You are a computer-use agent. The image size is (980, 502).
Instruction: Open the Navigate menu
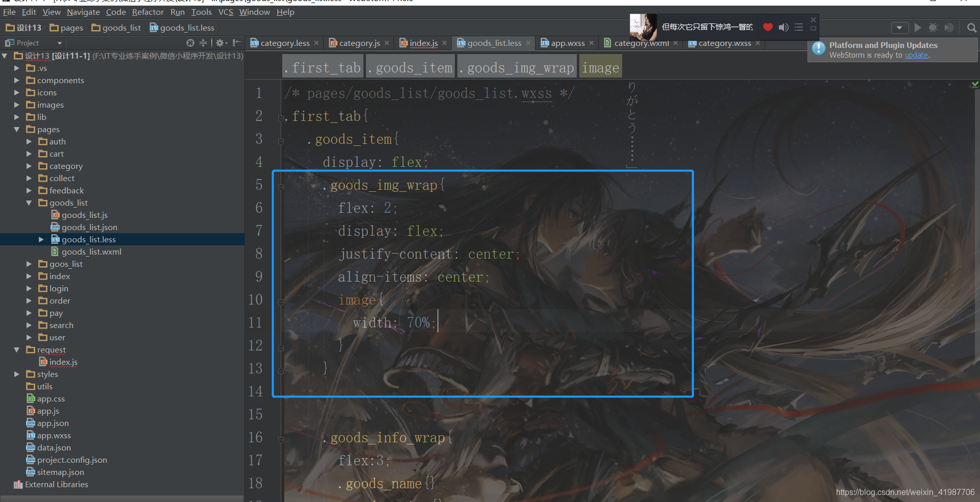tap(83, 12)
